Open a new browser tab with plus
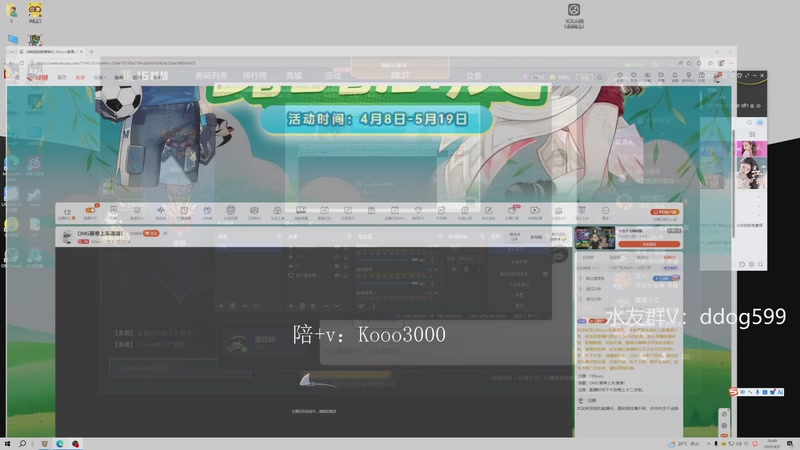Image resolution: width=800 pixels, height=450 pixels. [92, 52]
